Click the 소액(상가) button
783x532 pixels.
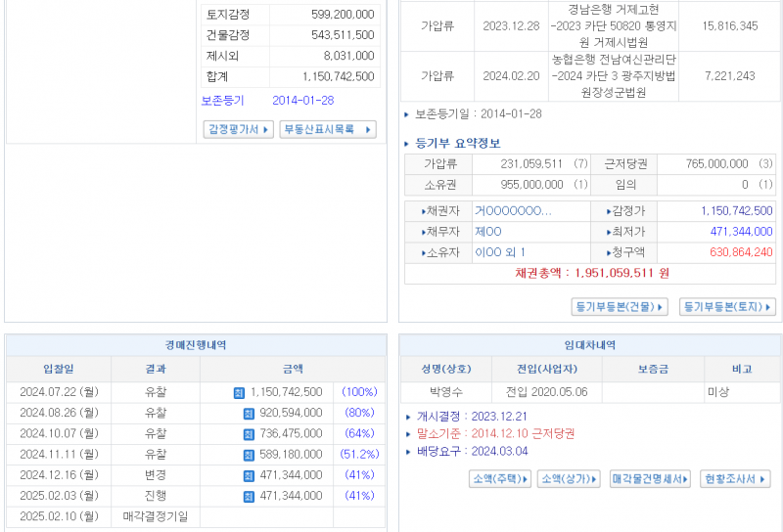pos(570,479)
